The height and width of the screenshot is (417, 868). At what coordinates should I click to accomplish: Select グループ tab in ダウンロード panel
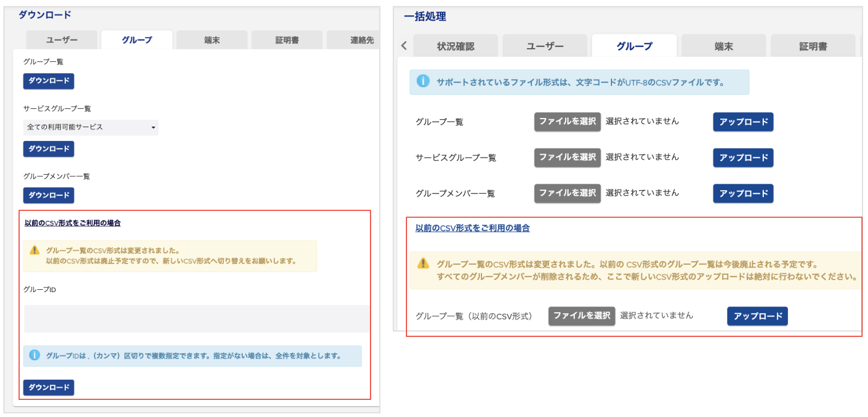click(x=137, y=40)
